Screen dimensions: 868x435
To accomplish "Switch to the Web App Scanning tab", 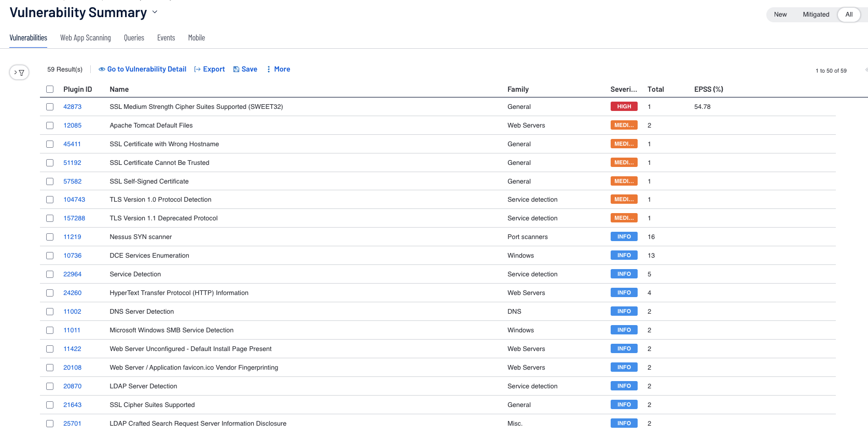I will coord(85,38).
